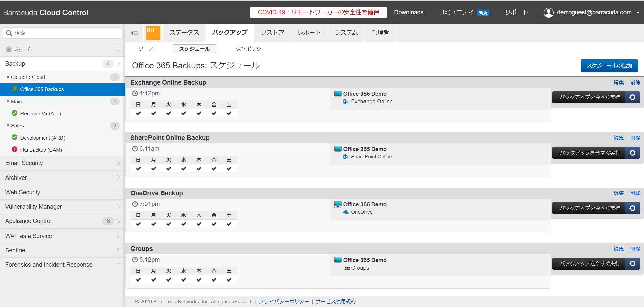Click clock icon next to 7:01pm
644x307 pixels.
click(x=135, y=204)
